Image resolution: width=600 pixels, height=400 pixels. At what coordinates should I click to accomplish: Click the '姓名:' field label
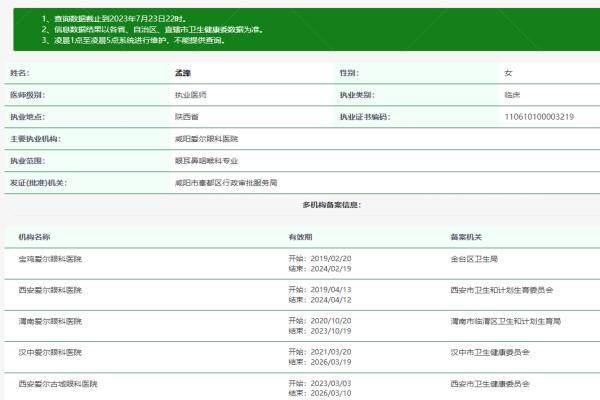pyautogui.click(x=19, y=73)
